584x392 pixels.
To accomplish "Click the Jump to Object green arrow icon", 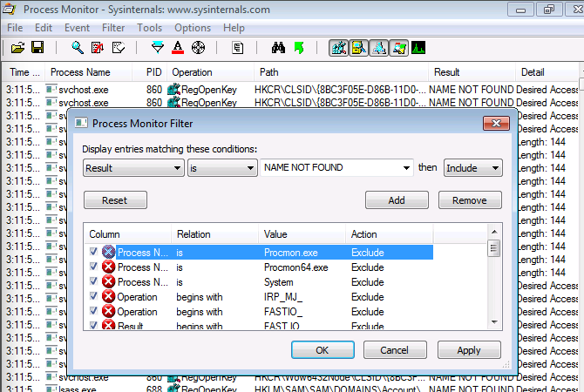I will 299,48.
